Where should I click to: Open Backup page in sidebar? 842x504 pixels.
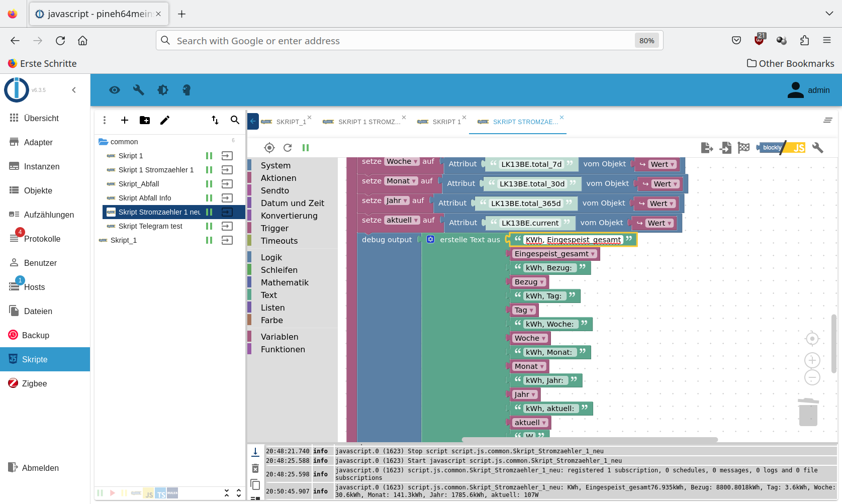click(x=45, y=335)
